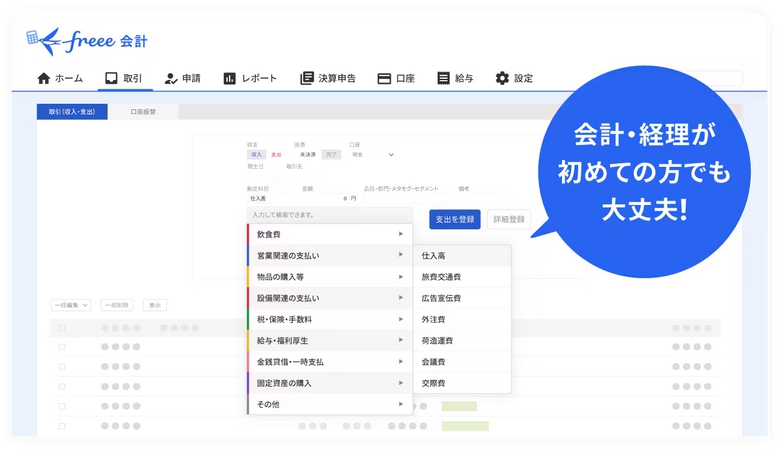Click the 決算申告 documents icon
The width and height of the screenshot is (778, 456).
coord(307,78)
